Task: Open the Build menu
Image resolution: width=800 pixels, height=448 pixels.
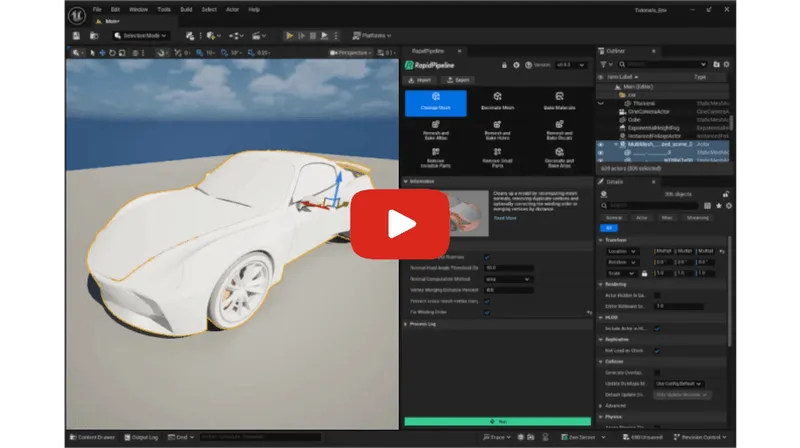Action: (186, 10)
